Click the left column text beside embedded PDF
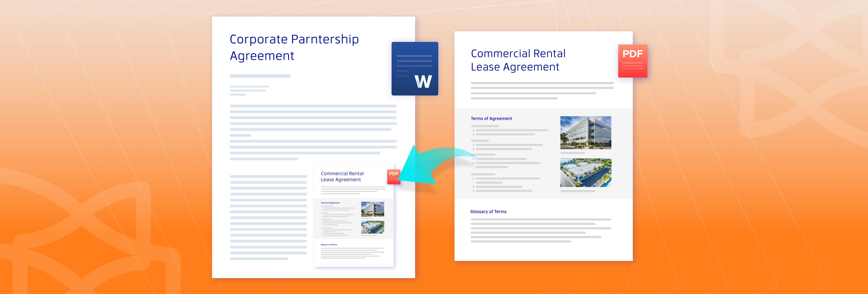 (268, 217)
